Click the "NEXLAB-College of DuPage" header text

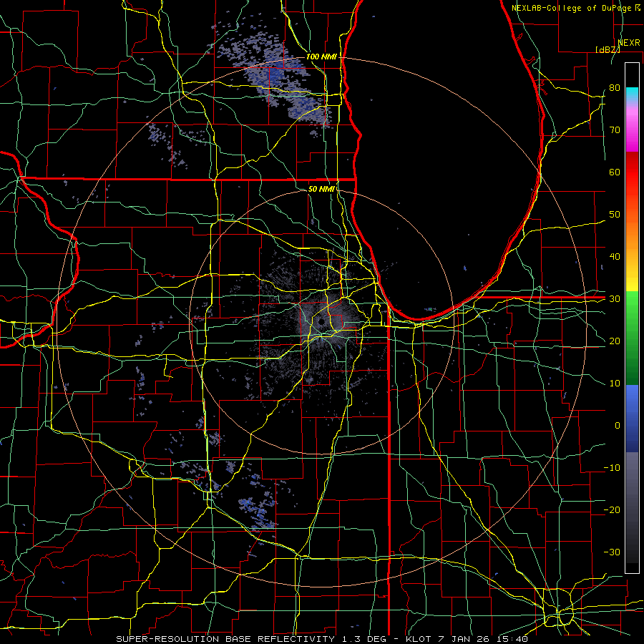(571, 8)
